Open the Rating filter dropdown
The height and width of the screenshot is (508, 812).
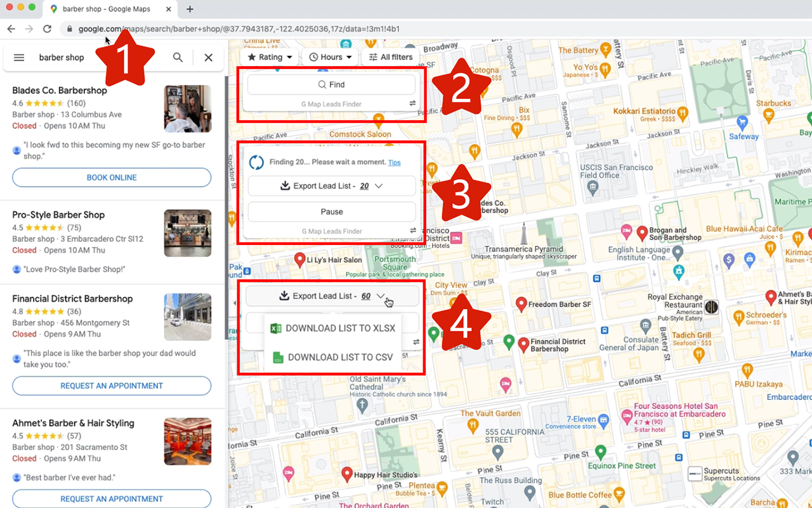(270, 57)
